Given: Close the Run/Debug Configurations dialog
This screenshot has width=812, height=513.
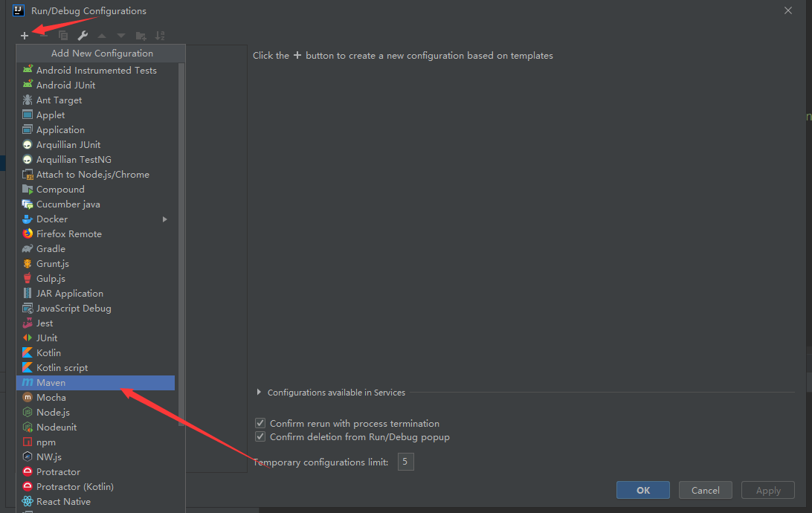Looking at the screenshot, I should click(x=788, y=10).
